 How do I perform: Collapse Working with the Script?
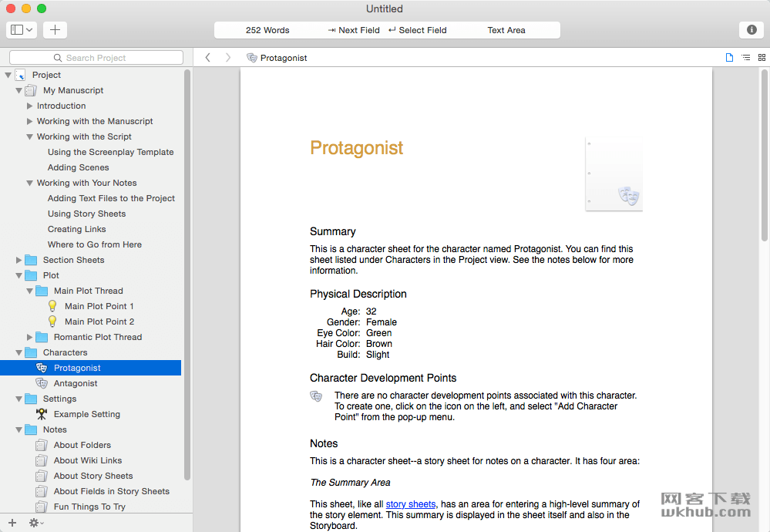coord(29,136)
